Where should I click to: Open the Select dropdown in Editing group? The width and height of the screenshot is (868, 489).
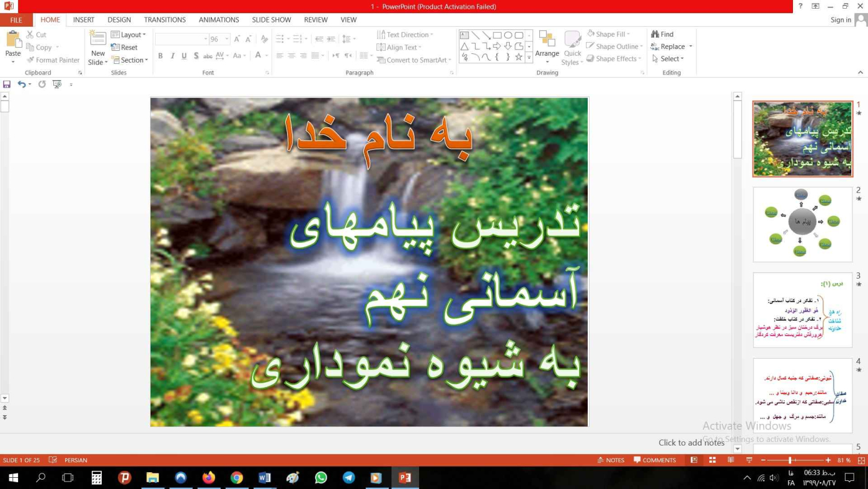click(x=668, y=59)
